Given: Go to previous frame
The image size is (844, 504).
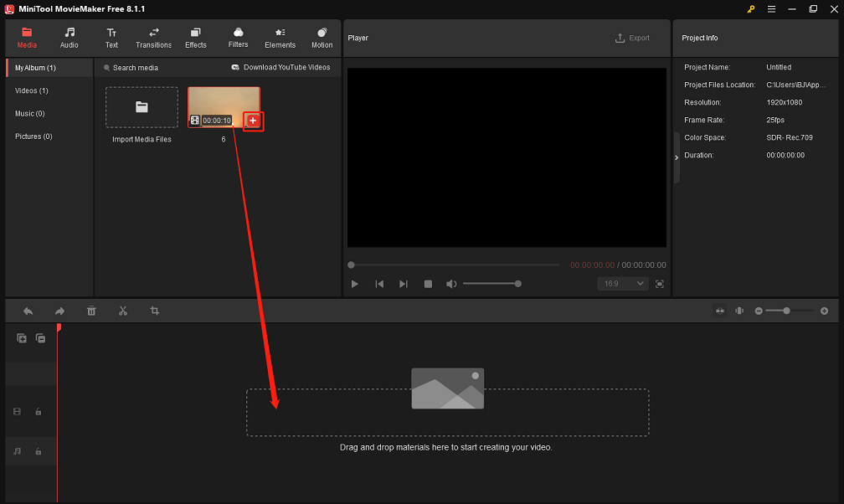Looking at the screenshot, I should point(379,284).
